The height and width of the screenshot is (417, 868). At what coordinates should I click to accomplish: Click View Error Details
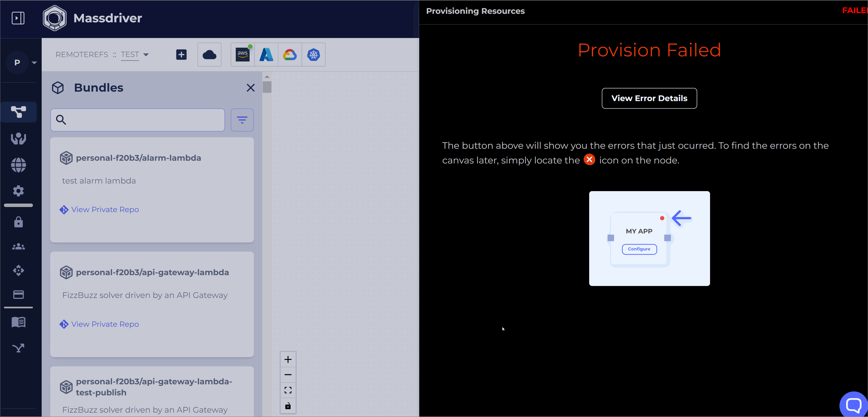(x=649, y=98)
